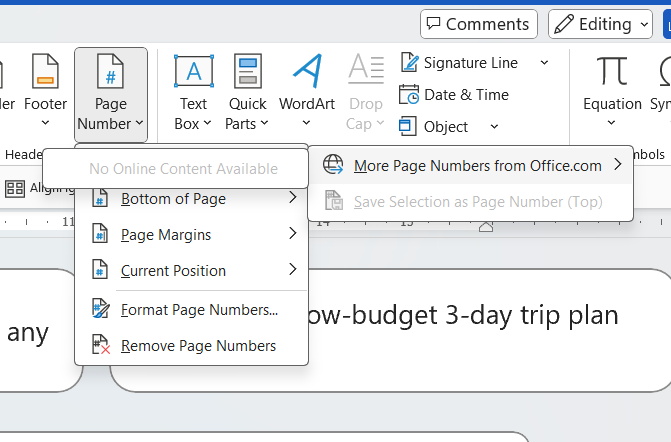The image size is (671, 442).
Task: Select More Page Numbers from Office.com
Action: [471, 166]
